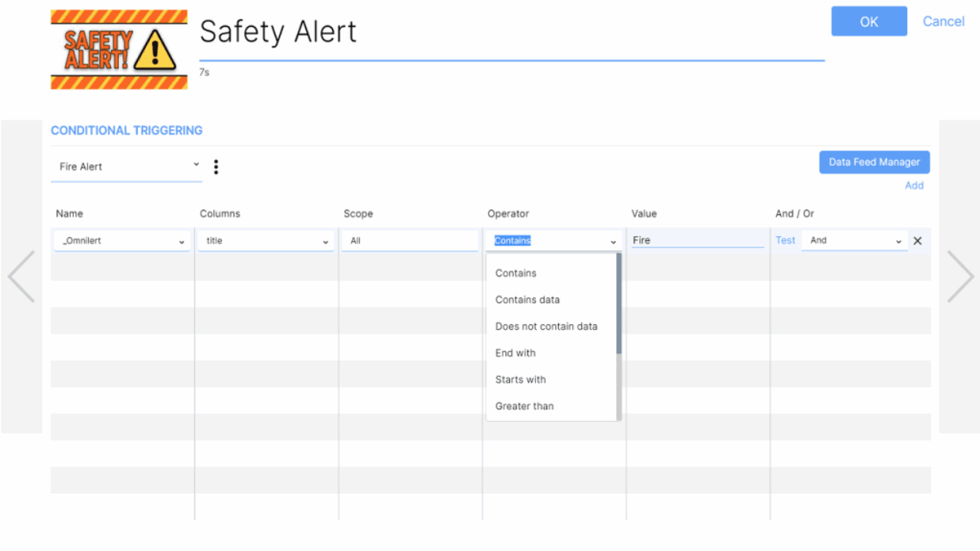Choose 'Does not contain data' option
This screenshot has height=551, width=980.
click(x=546, y=327)
